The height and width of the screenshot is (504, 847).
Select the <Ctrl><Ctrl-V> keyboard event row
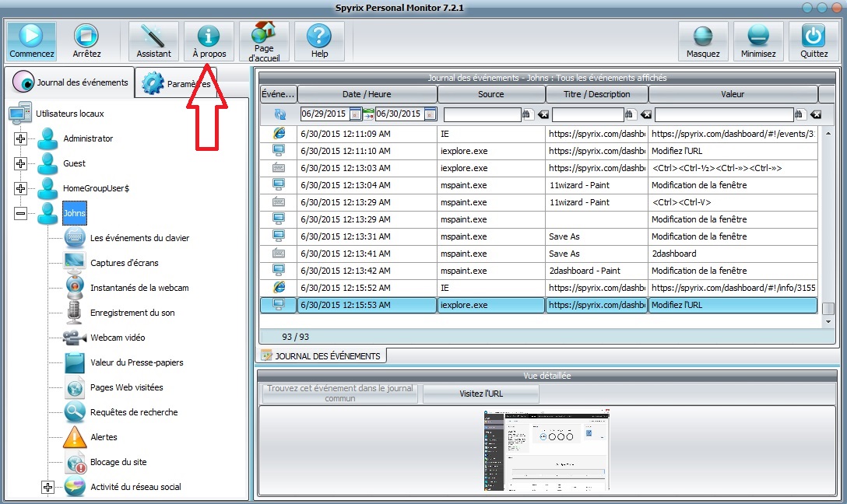539,202
